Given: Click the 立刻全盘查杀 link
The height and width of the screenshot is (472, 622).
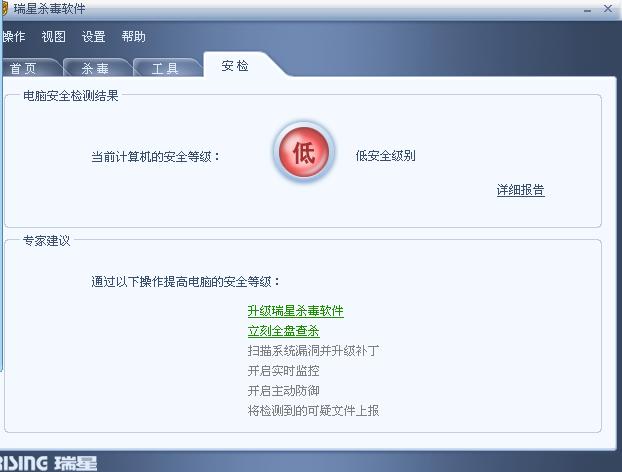Looking at the screenshot, I should pos(284,331).
